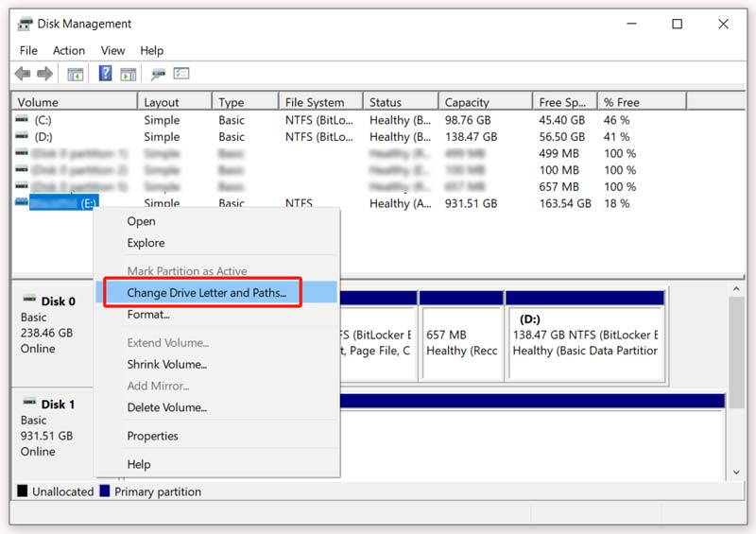Click the Rescan Disks drive toolbar icon

pyautogui.click(x=159, y=74)
